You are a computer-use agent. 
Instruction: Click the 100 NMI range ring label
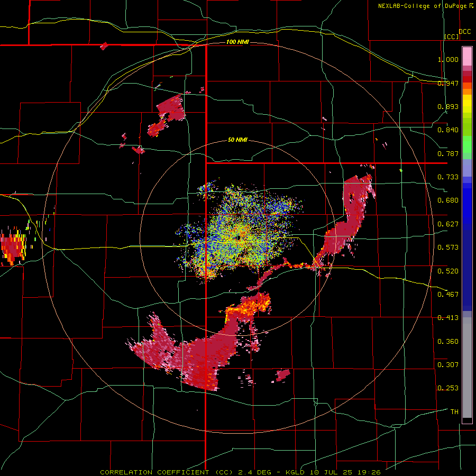tap(237, 42)
